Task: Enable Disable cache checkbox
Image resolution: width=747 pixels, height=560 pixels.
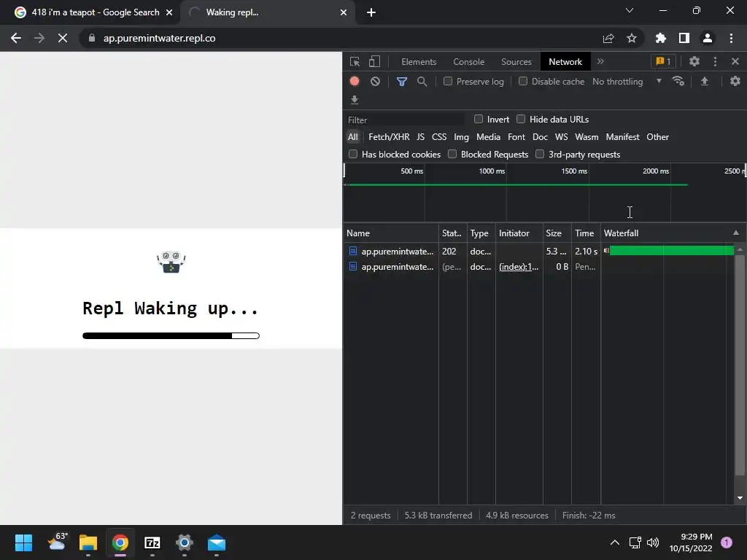Action: [522, 81]
